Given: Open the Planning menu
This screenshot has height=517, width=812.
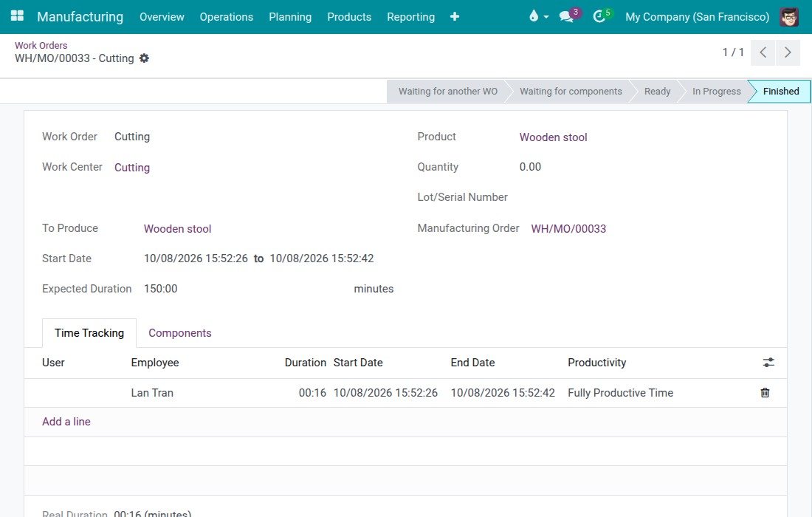Looking at the screenshot, I should click(x=290, y=16).
